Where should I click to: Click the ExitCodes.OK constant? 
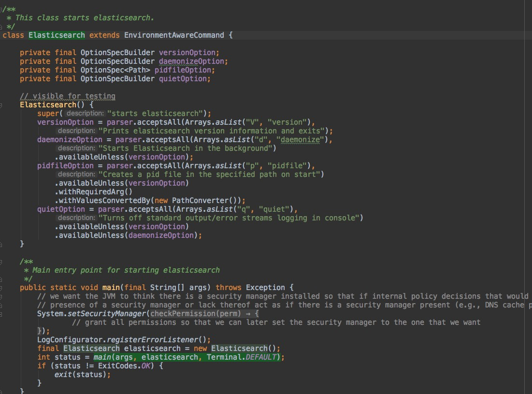(x=124, y=366)
